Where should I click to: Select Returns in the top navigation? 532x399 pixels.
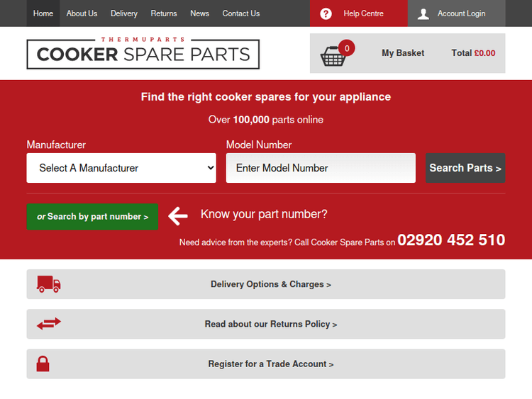coord(164,13)
